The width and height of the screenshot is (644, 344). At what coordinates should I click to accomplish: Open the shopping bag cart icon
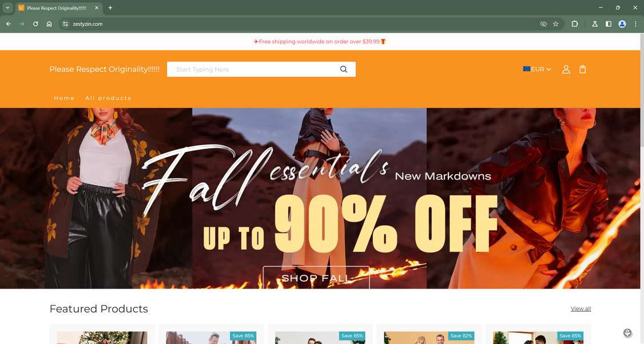click(x=582, y=69)
